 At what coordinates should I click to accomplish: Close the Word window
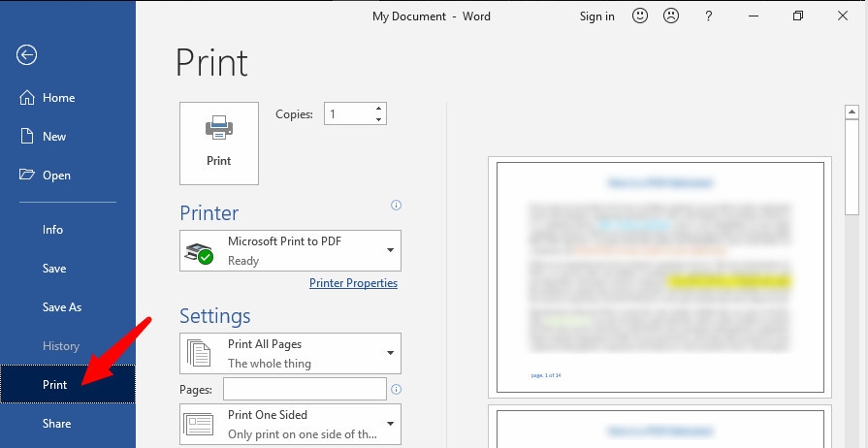coord(843,16)
